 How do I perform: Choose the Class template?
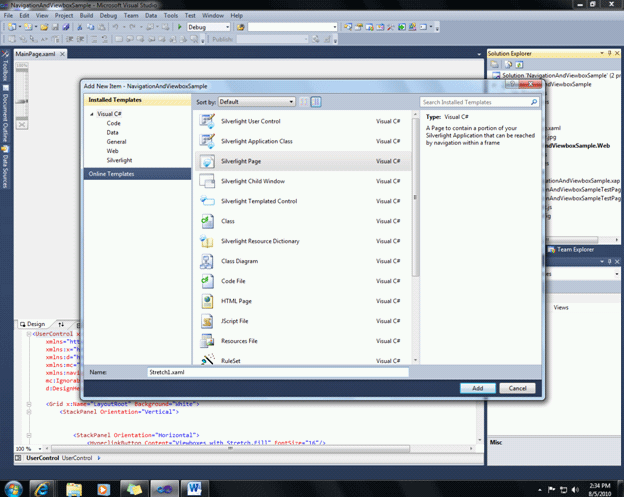coord(302,221)
